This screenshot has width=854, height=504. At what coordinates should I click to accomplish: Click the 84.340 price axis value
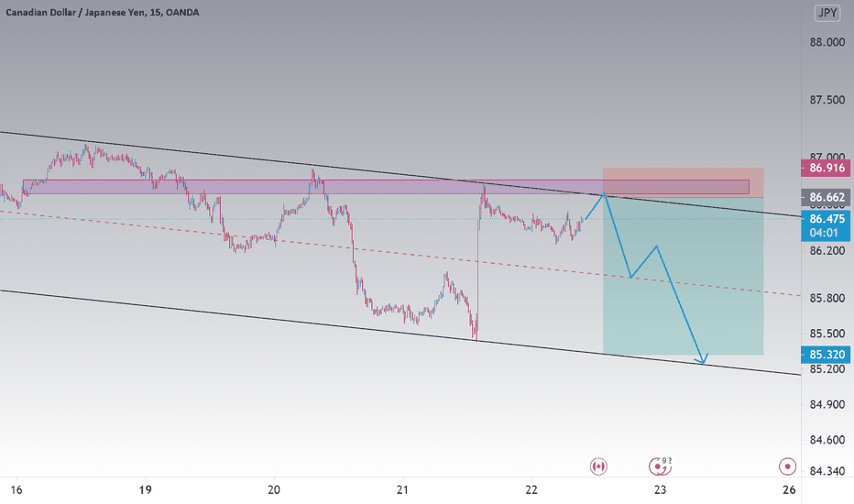click(x=827, y=471)
